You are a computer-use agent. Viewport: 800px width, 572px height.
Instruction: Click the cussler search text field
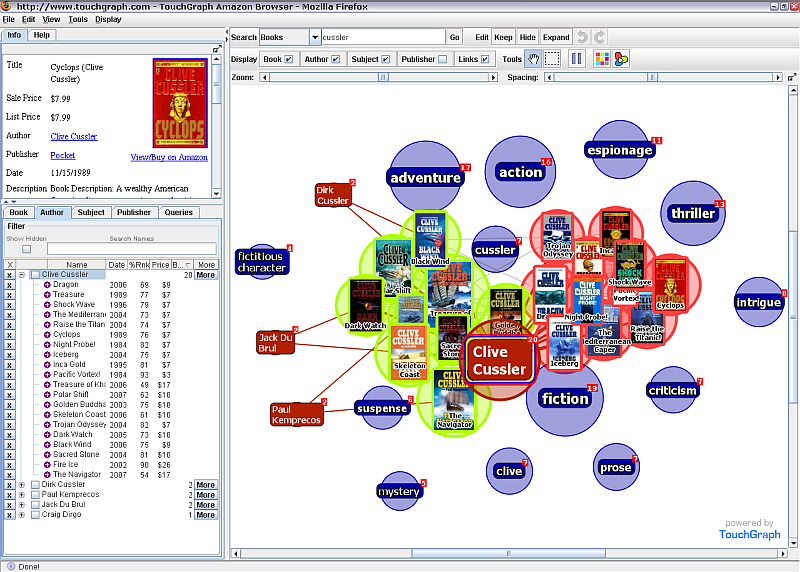click(383, 37)
